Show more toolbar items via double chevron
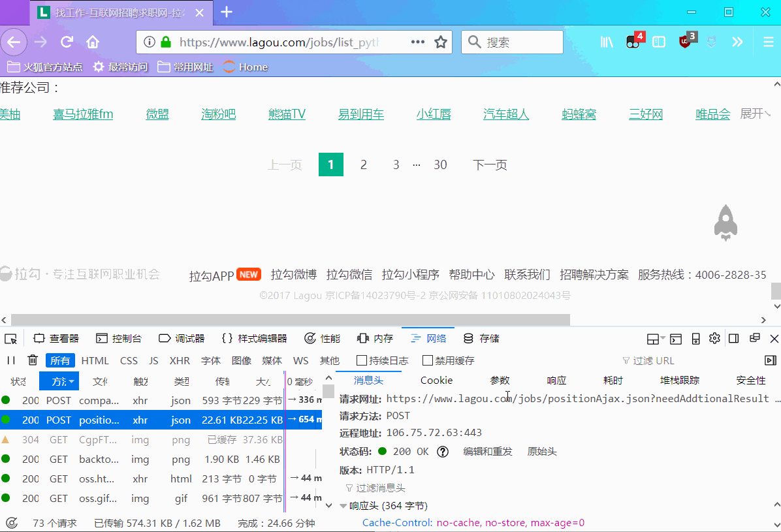The height and width of the screenshot is (532, 781). [x=737, y=42]
